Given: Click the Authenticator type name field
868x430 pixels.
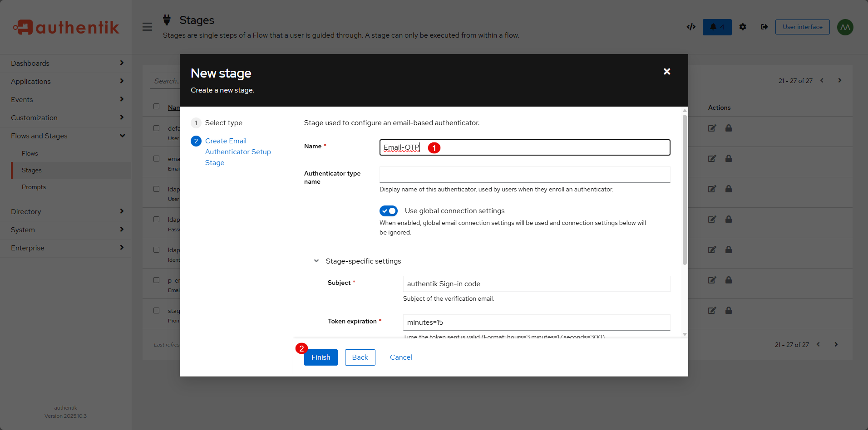Looking at the screenshot, I should 524,175.
